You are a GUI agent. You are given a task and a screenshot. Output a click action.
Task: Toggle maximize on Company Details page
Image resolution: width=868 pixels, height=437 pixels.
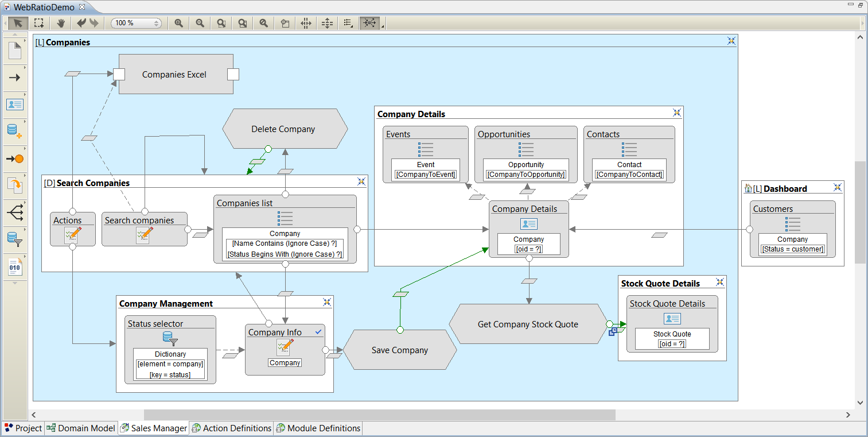click(x=677, y=113)
